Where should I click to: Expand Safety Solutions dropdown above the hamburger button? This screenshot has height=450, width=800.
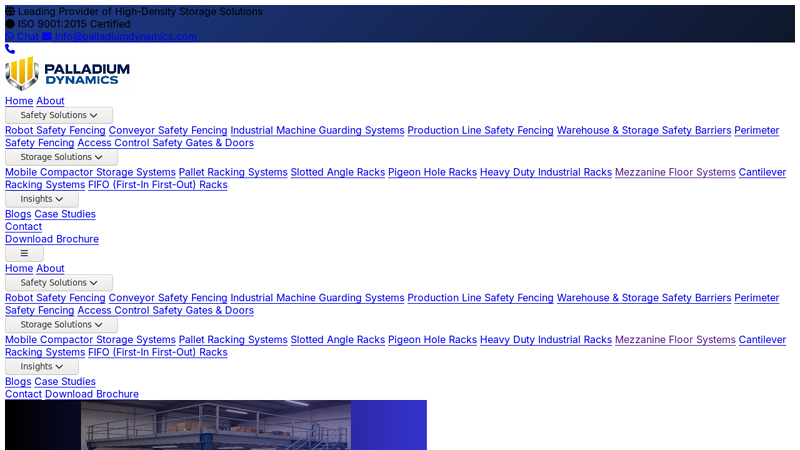tap(59, 115)
